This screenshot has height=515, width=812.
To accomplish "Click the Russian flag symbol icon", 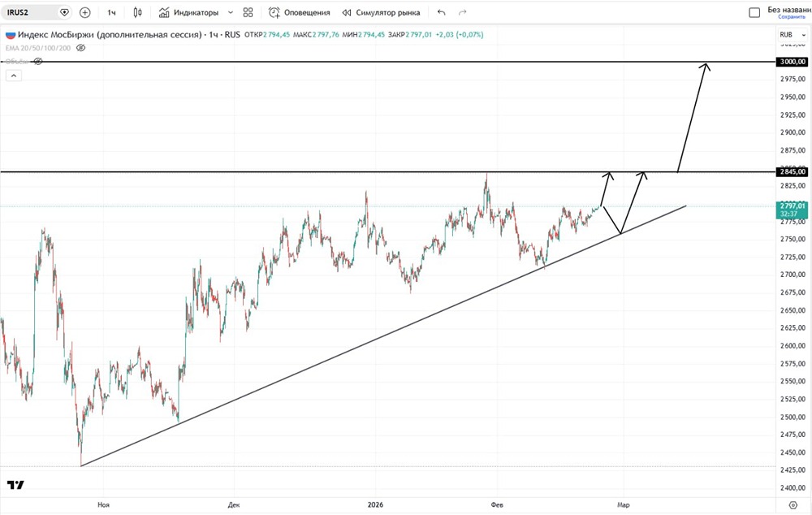I will pyautogui.click(x=11, y=35).
